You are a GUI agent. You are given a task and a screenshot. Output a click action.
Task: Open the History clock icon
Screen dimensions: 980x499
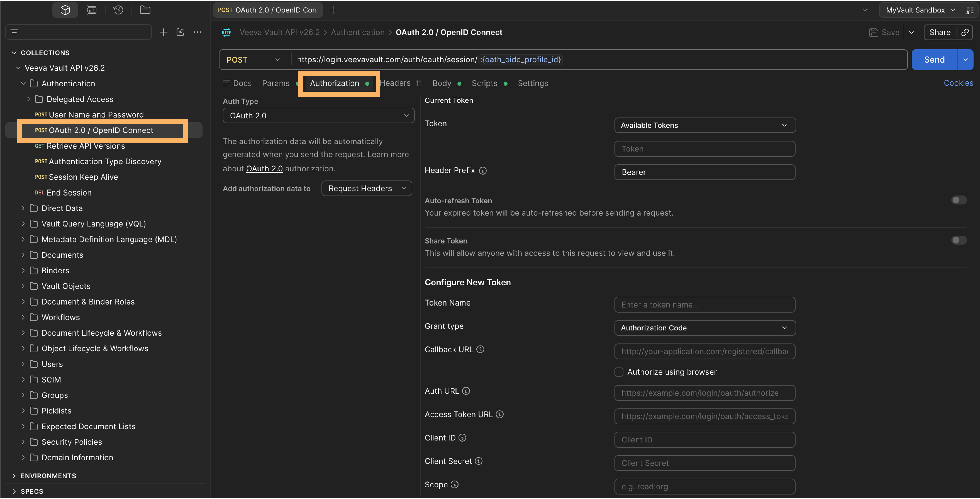click(118, 10)
